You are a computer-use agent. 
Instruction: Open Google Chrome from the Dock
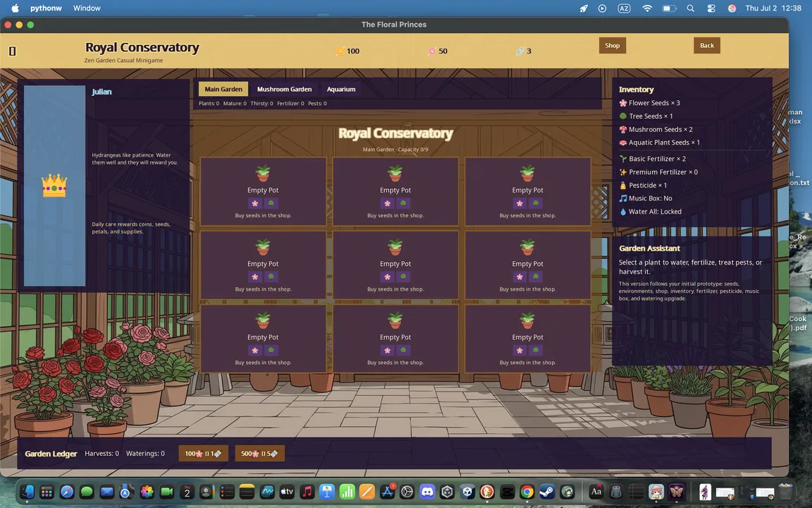tap(527, 491)
